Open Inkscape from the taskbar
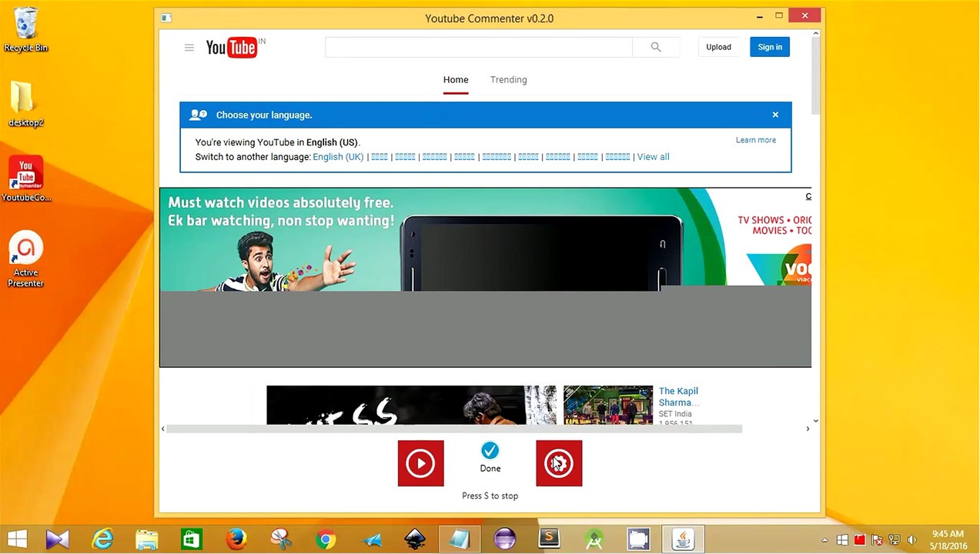Screen dimensions: 980x554 coord(415,539)
